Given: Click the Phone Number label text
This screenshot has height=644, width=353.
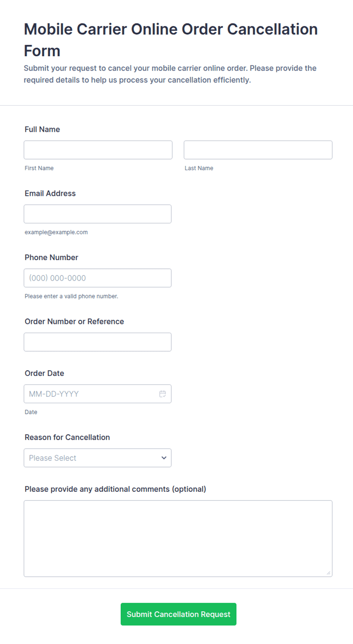Looking at the screenshot, I should click(51, 257).
